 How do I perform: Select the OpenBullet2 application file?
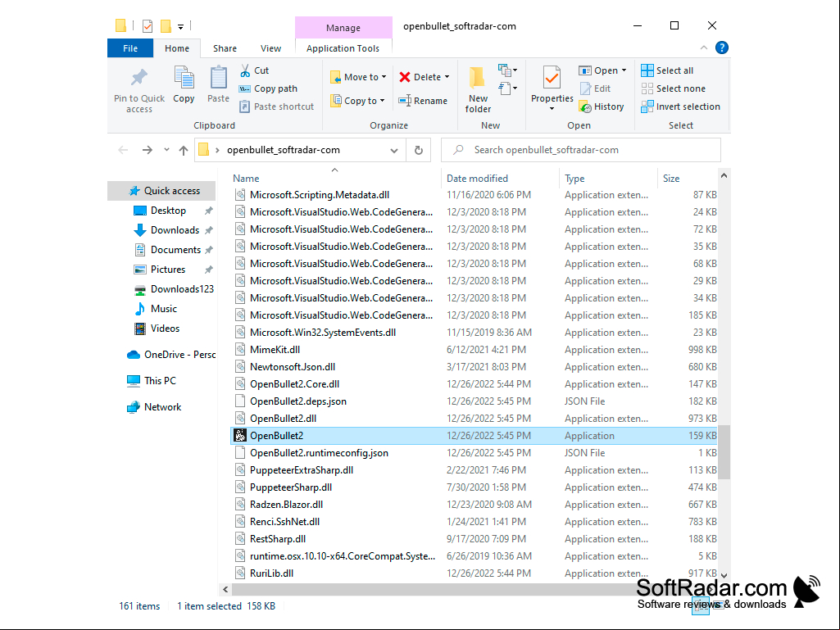[x=474, y=436]
